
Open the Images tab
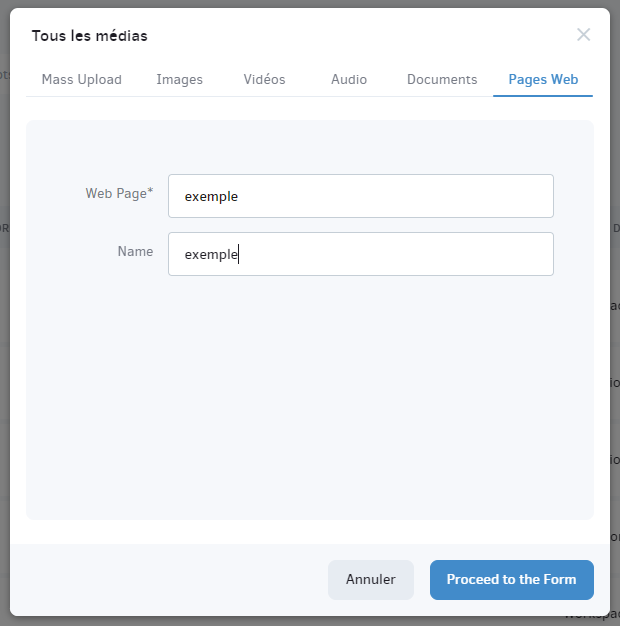pyautogui.click(x=180, y=79)
